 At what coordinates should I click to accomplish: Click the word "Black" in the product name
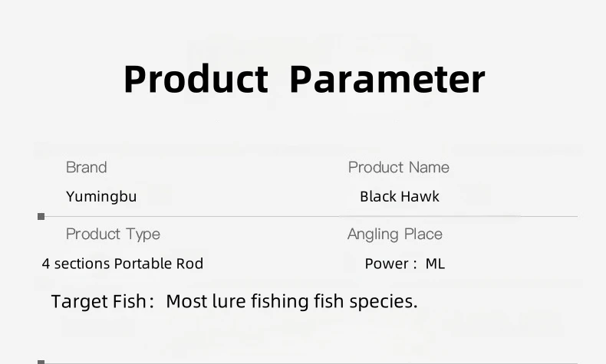(x=378, y=196)
